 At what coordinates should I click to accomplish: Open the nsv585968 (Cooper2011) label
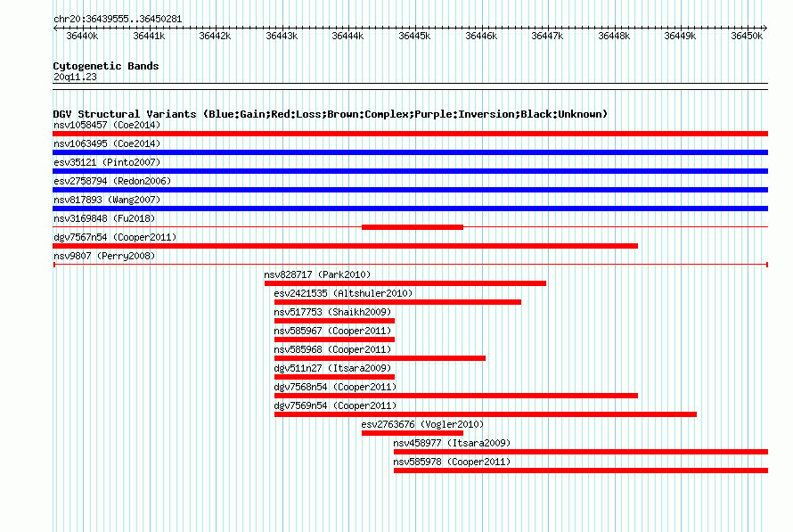pyautogui.click(x=332, y=349)
